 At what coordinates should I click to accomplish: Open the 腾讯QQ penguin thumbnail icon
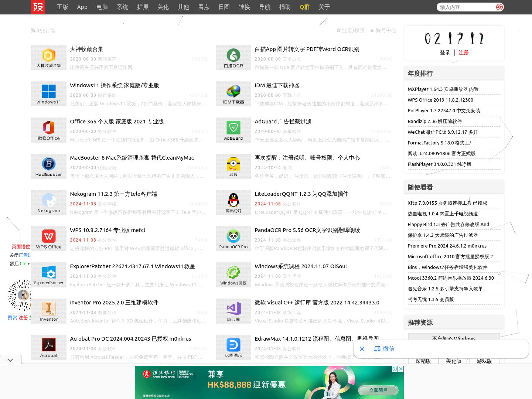(x=233, y=202)
